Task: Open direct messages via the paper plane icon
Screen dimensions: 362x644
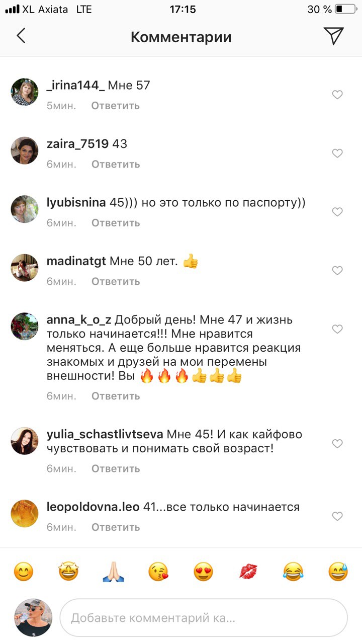Action: click(333, 36)
